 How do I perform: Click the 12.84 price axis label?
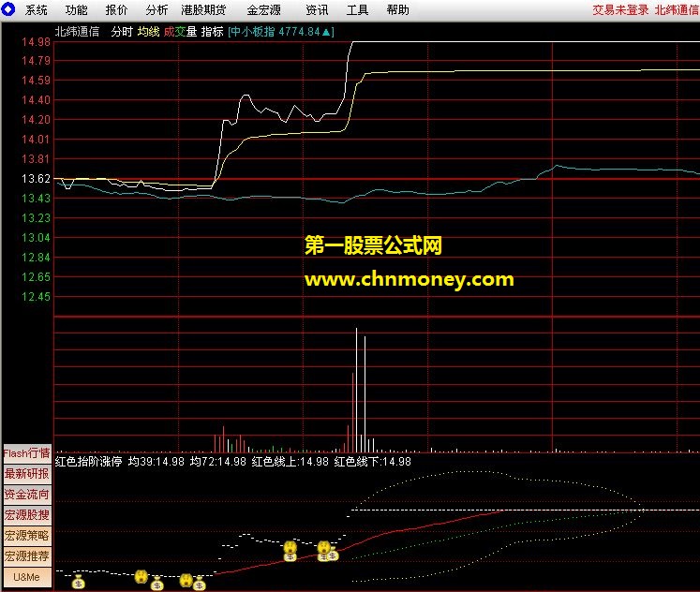click(x=36, y=257)
